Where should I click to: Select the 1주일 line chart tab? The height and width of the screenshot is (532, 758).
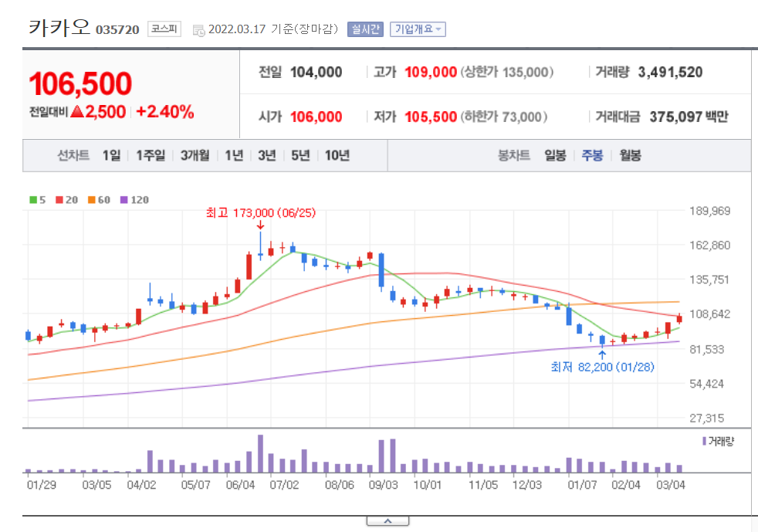coord(151,155)
